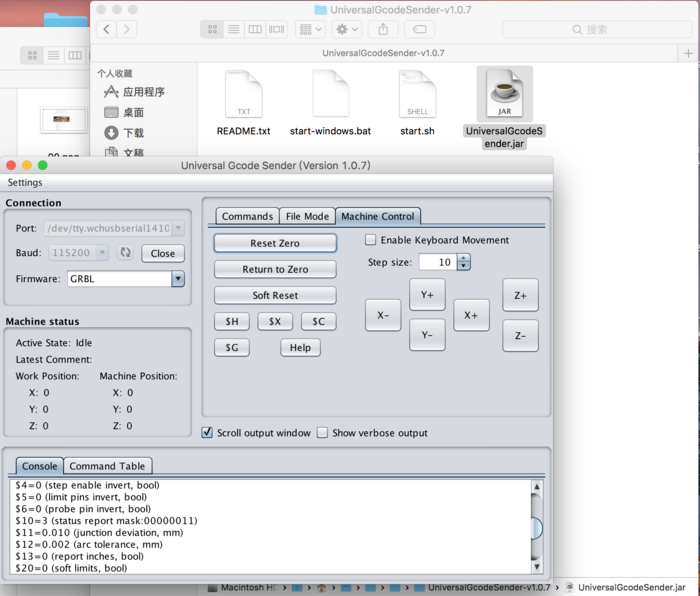Click the $G parser state button

tap(232, 347)
